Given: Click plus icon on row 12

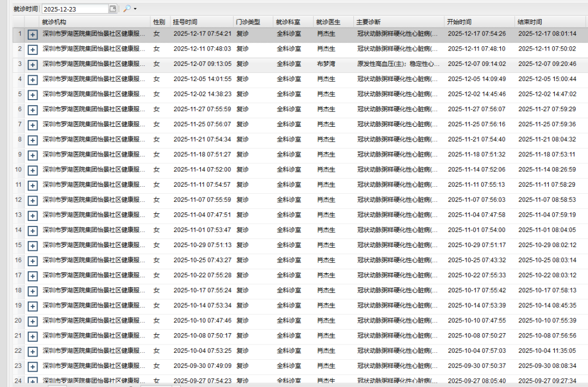Looking at the screenshot, I should pos(33,200).
